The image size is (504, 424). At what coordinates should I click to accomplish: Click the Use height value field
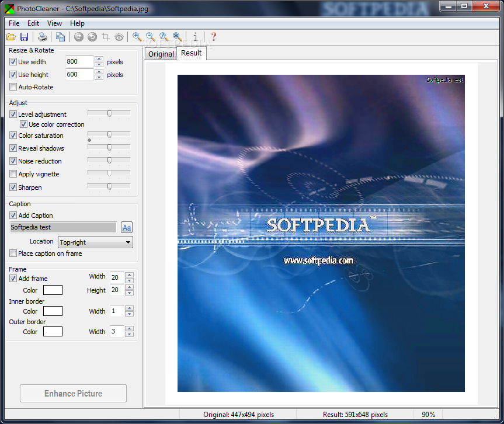coord(79,74)
